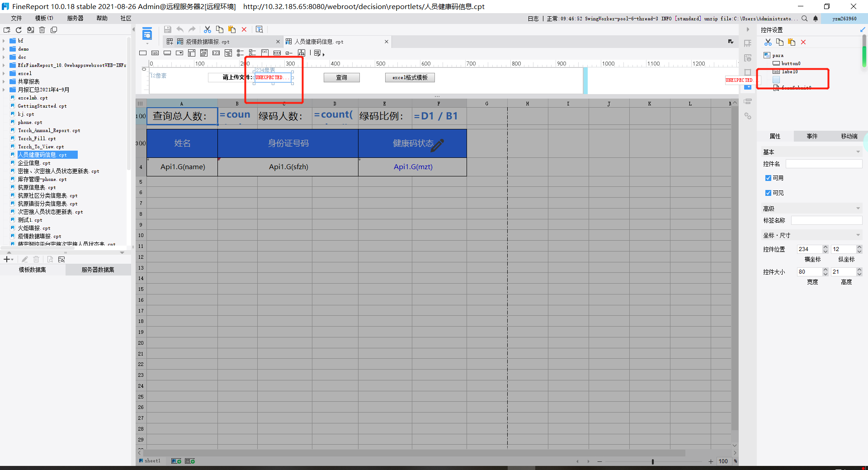Close the 人员健康码信息.cpt tab
868x470 pixels.
pyautogui.click(x=387, y=42)
